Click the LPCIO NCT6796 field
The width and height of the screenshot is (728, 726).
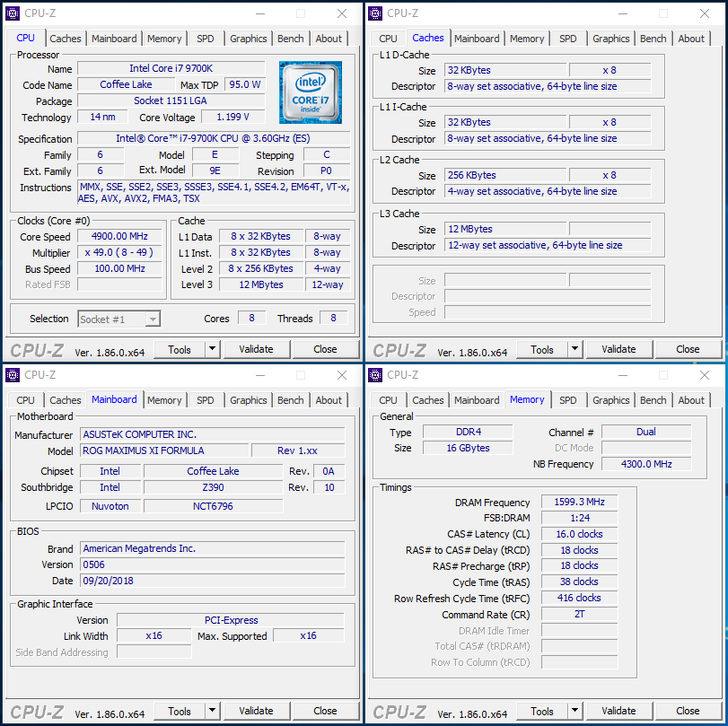213,506
